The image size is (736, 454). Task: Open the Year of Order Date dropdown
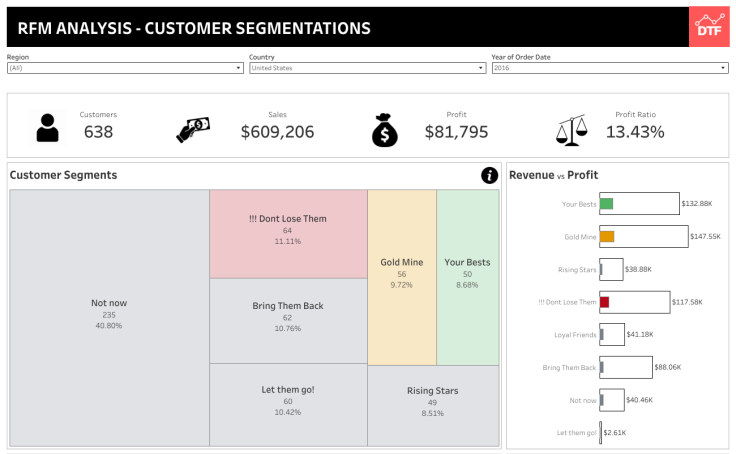(609, 68)
